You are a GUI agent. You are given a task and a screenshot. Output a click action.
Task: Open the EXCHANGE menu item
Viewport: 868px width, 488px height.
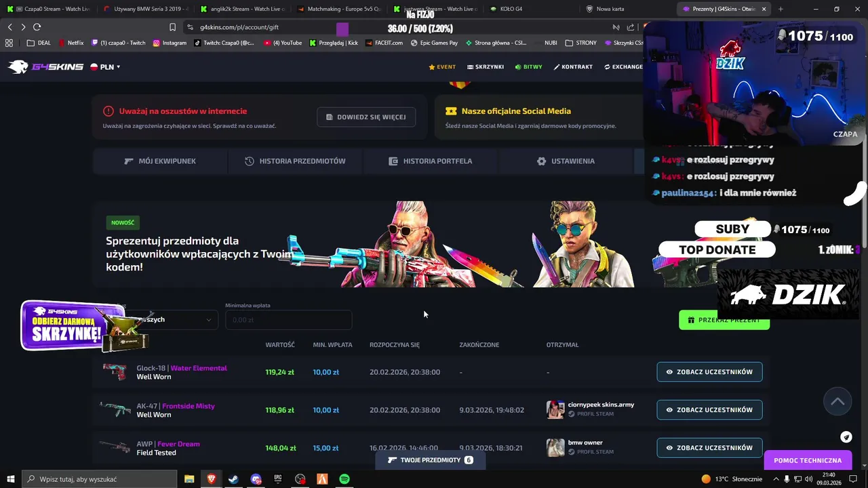click(x=623, y=67)
